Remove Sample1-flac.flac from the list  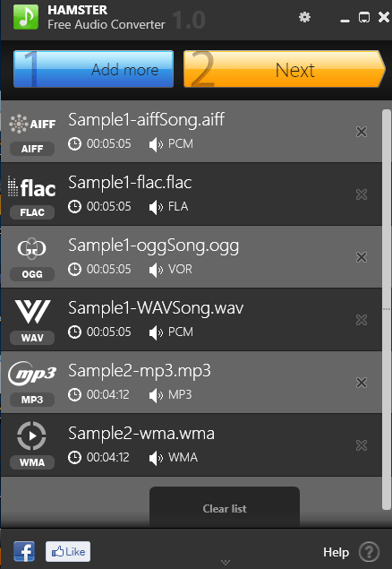click(x=362, y=194)
